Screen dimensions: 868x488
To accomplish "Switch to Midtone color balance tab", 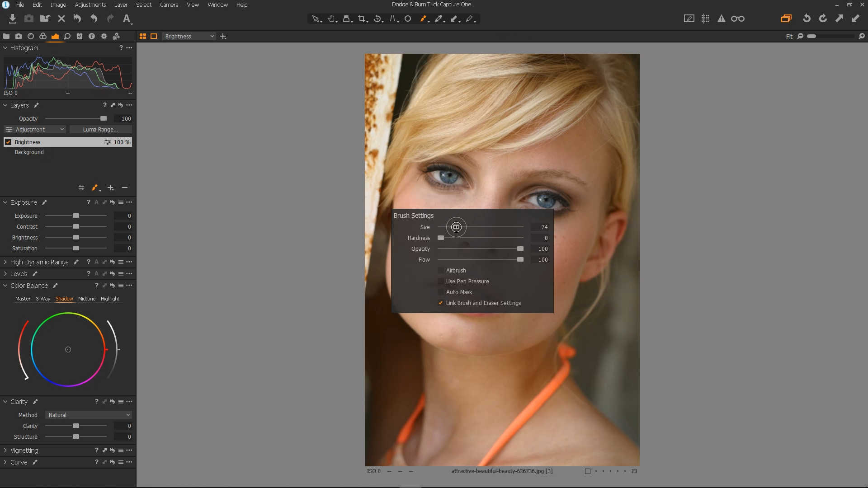I will 87,299.
